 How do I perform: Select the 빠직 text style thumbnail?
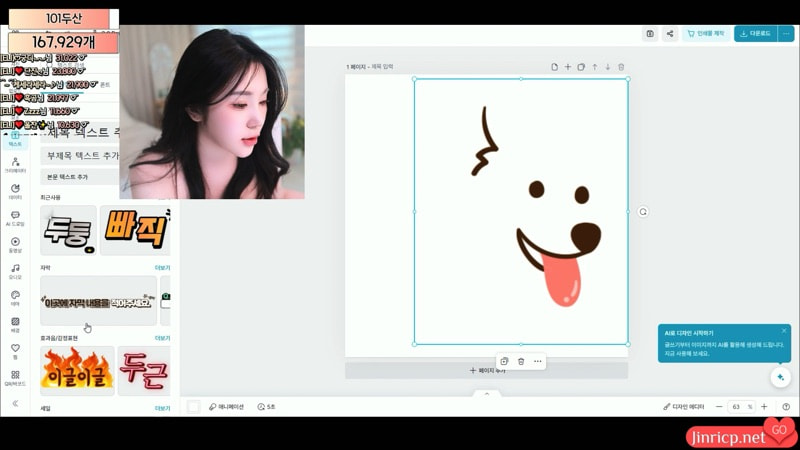coord(135,230)
